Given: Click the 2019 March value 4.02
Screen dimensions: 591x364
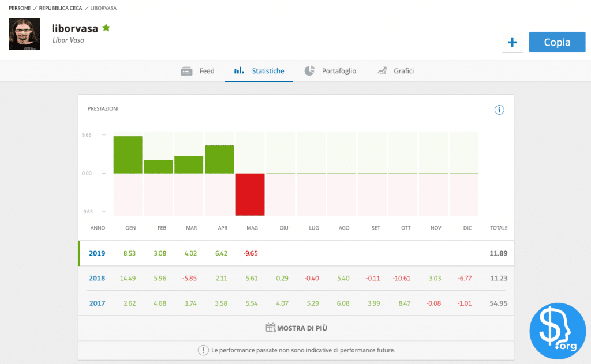Looking at the screenshot, I should tap(190, 253).
